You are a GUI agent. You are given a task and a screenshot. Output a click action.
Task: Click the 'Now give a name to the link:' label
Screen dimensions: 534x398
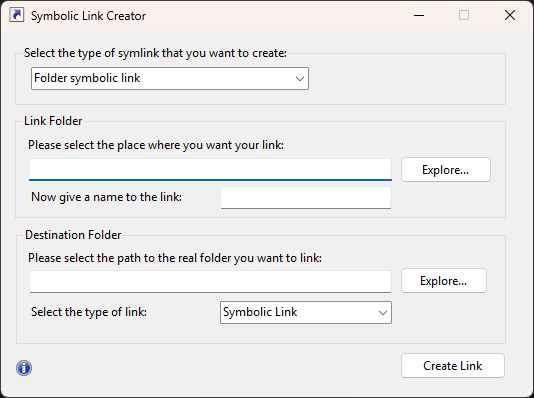(107, 197)
